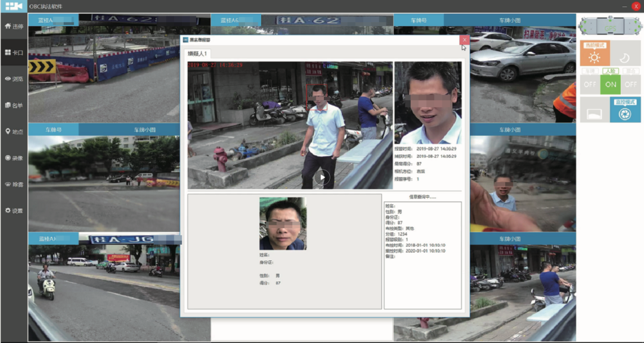Open the 名单 list page
Image resolution: width=644 pixels, height=343 pixels.
14,105
